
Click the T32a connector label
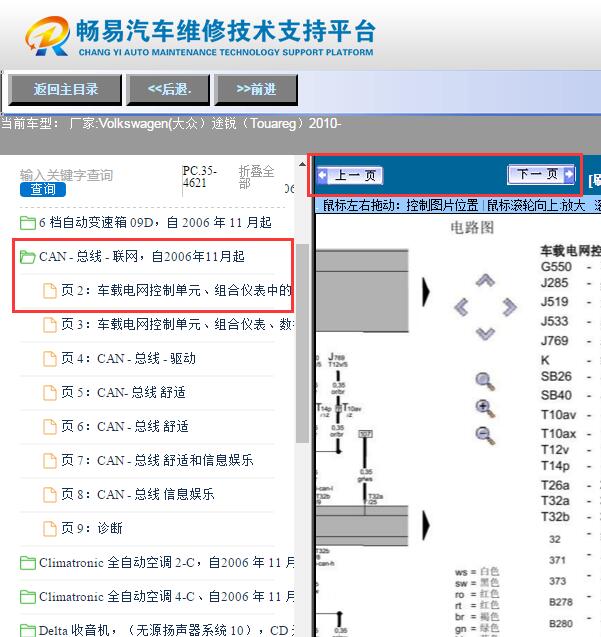(x=555, y=501)
